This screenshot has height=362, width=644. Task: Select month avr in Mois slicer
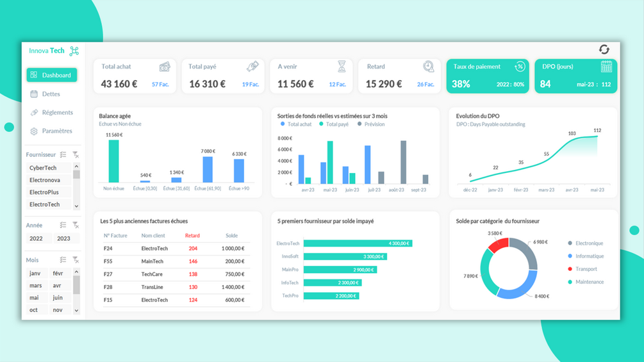[60, 286]
